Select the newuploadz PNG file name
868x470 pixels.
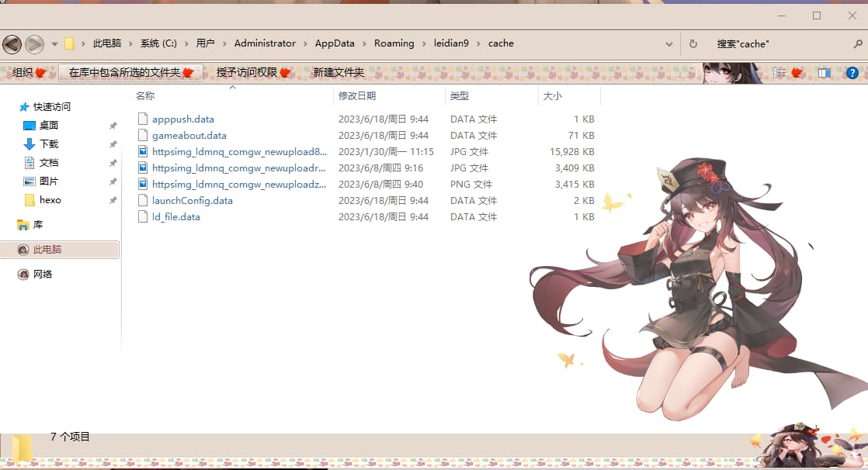click(x=239, y=184)
